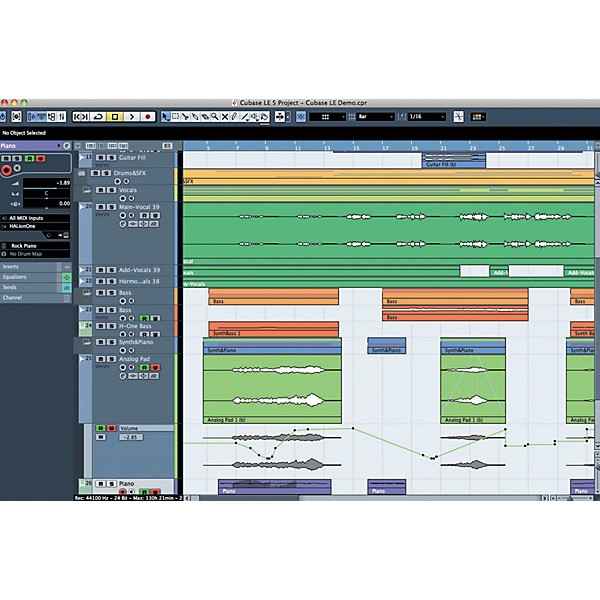Screen dimensions: 600x600
Task: Click bar 17 on the timeline ruler
Action: (385, 147)
